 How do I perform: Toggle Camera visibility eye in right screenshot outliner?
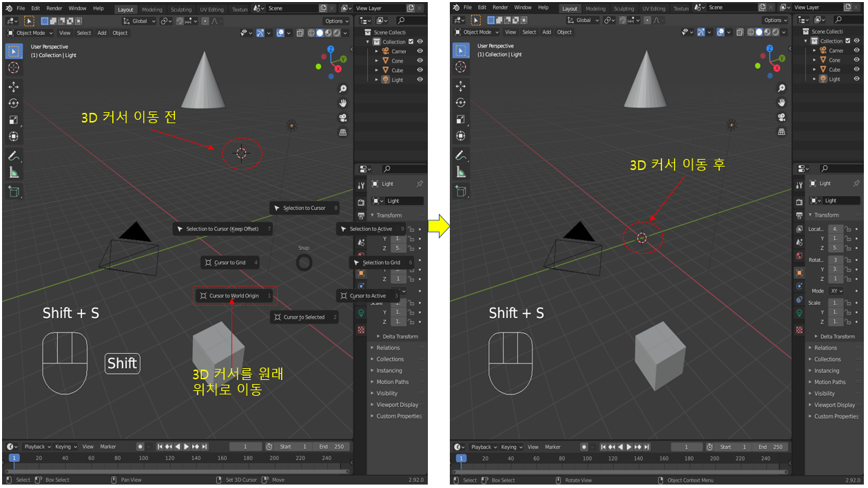[857, 50]
